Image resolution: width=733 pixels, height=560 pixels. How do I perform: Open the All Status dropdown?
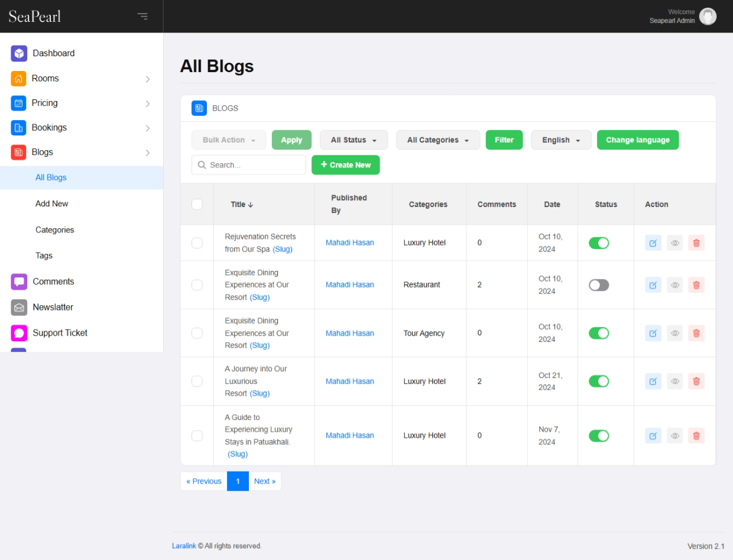click(353, 140)
